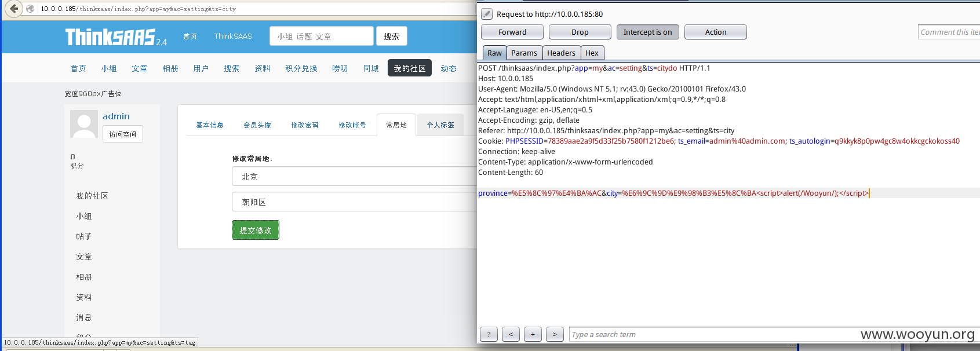The width and height of the screenshot is (980, 351).
Task: Switch to the Params tab
Action: [524, 53]
